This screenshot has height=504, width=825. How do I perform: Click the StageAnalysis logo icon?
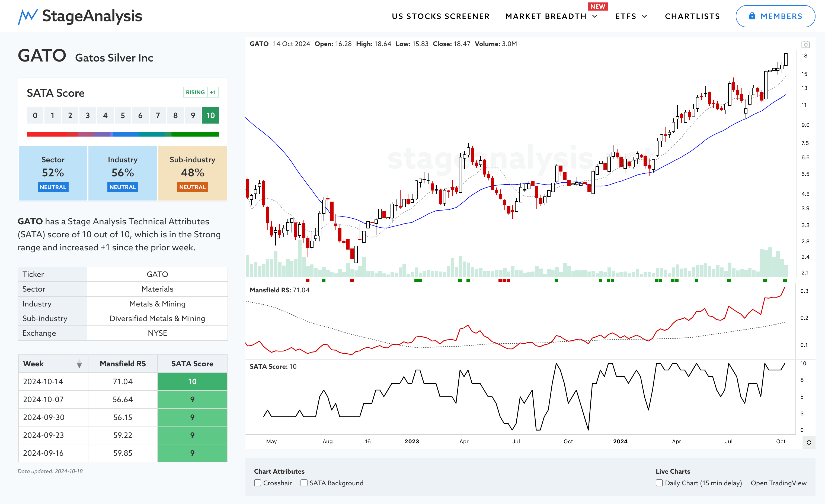(28, 16)
